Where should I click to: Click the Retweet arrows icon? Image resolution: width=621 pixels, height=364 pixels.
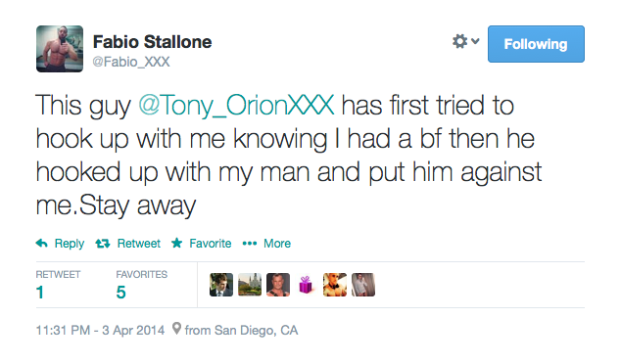click(103, 244)
